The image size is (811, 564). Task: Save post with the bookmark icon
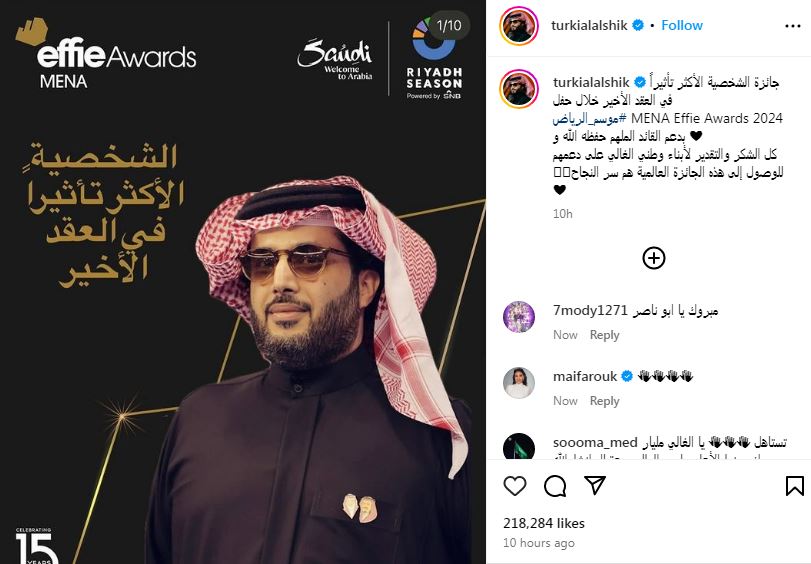click(x=794, y=486)
